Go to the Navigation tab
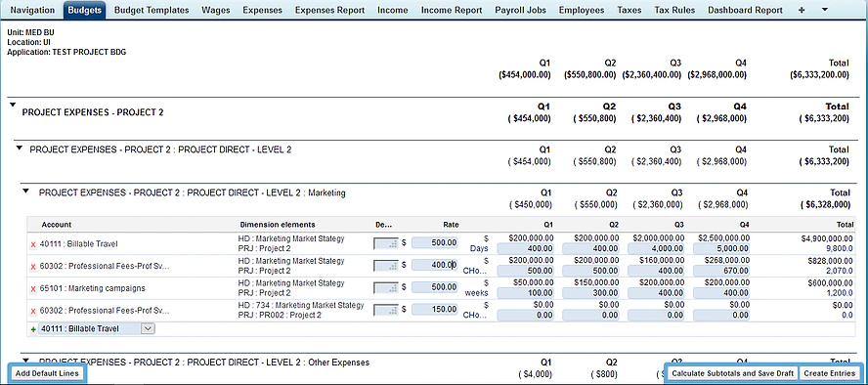868x385 pixels. click(32, 10)
